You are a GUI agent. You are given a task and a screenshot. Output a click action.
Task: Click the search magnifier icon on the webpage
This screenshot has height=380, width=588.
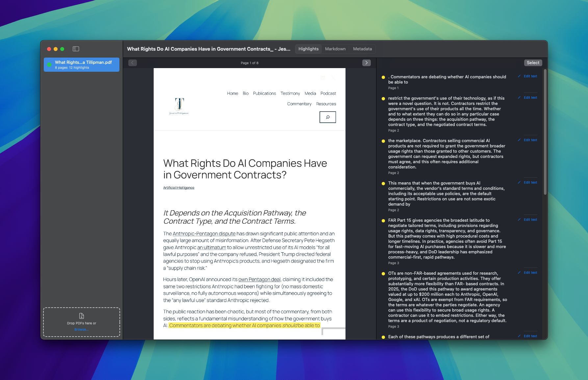[327, 117]
